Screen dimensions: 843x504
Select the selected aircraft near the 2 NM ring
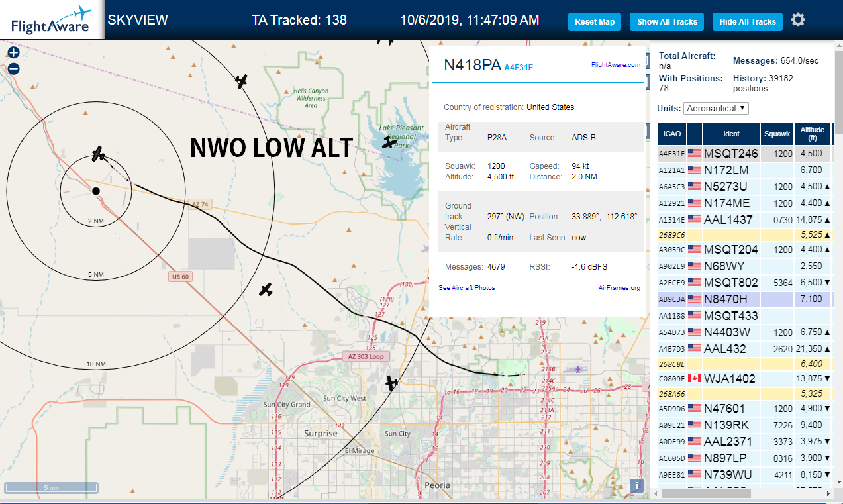pos(99,154)
